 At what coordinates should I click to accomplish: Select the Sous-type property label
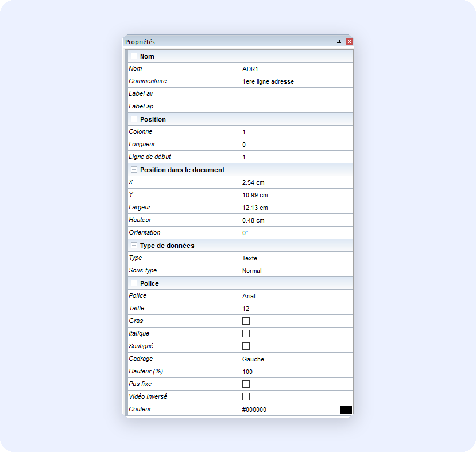point(142,270)
